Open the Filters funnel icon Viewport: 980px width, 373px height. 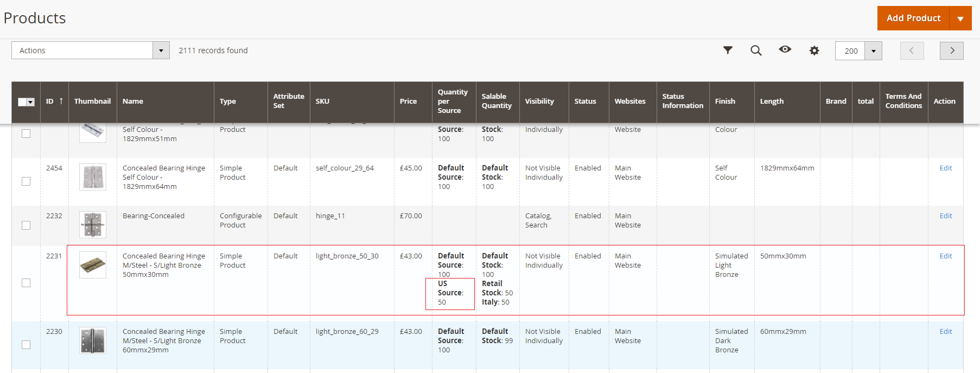pyautogui.click(x=728, y=50)
